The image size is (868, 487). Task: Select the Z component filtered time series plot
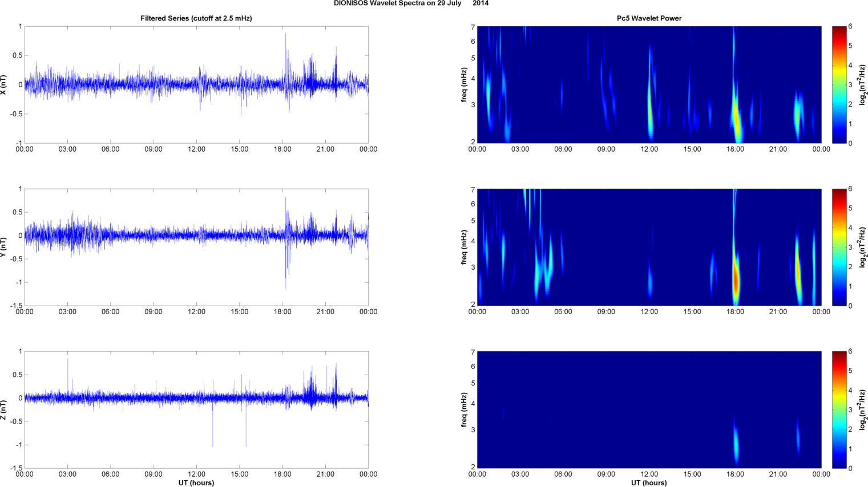(x=196, y=409)
